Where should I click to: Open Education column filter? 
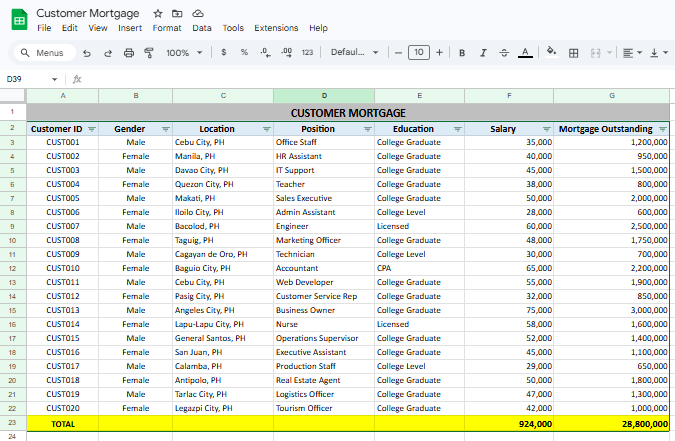[458, 129]
